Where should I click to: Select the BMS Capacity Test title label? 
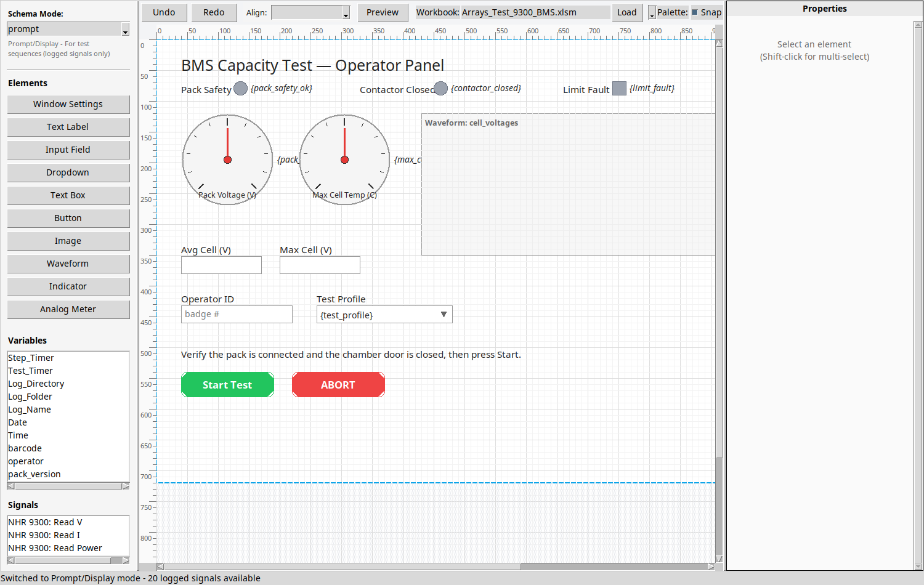(312, 65)
